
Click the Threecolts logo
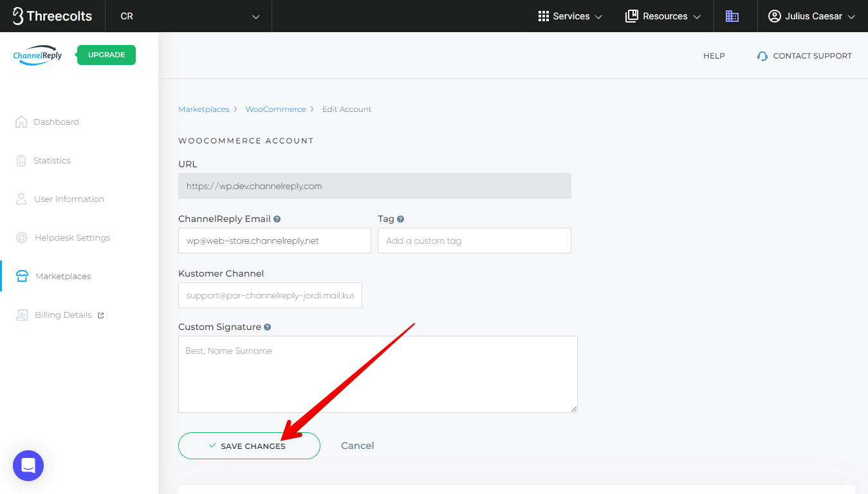[x=52, y=16]
